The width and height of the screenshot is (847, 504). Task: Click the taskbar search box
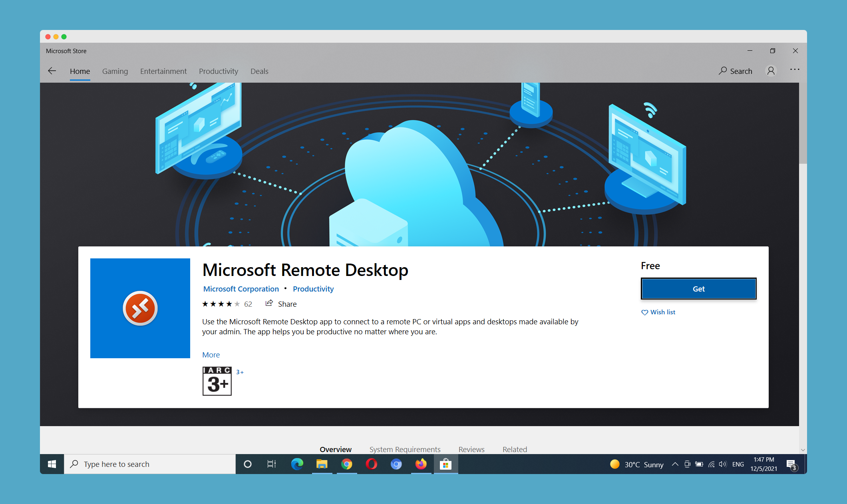pos(150,464)
